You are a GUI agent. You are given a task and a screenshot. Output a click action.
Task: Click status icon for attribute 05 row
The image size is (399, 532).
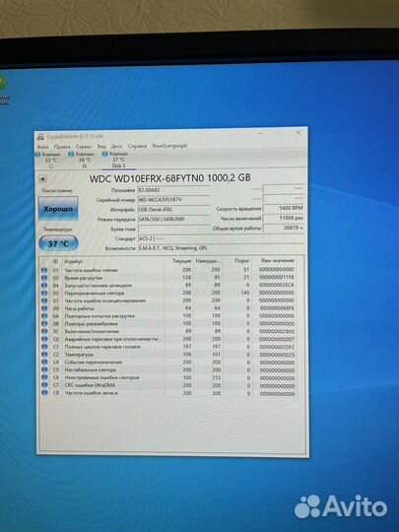[x=44, y=294]
